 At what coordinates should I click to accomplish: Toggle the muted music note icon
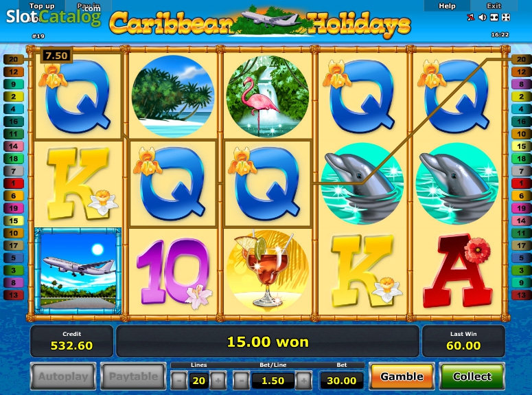(471, 17)
